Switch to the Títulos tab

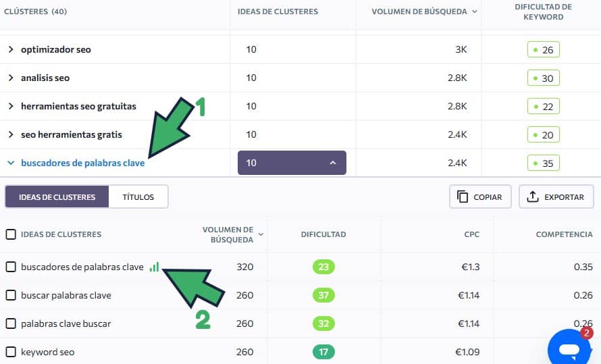138,197
